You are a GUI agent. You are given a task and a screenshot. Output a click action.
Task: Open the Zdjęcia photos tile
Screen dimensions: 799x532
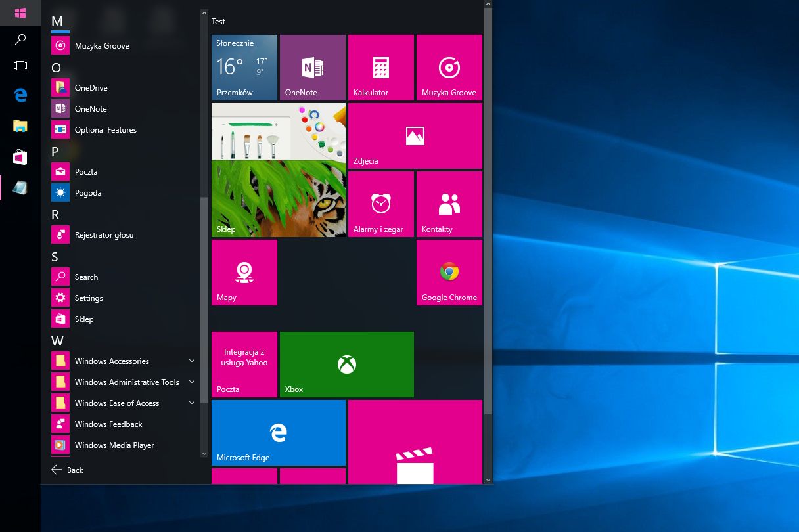pos(415,136)
